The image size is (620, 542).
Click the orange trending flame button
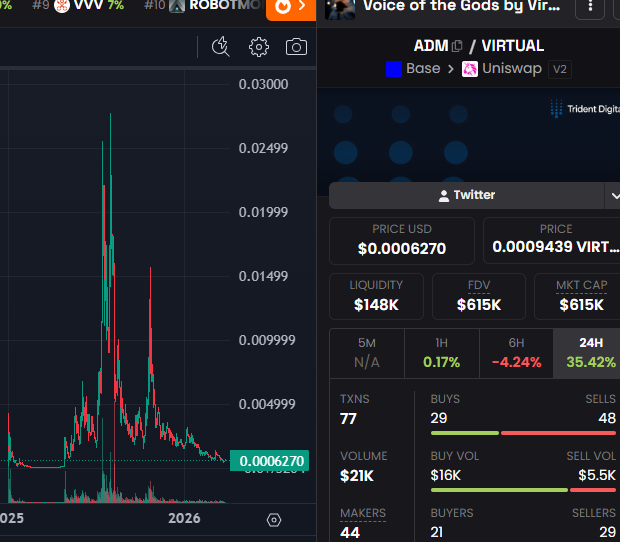pos(291,8)
